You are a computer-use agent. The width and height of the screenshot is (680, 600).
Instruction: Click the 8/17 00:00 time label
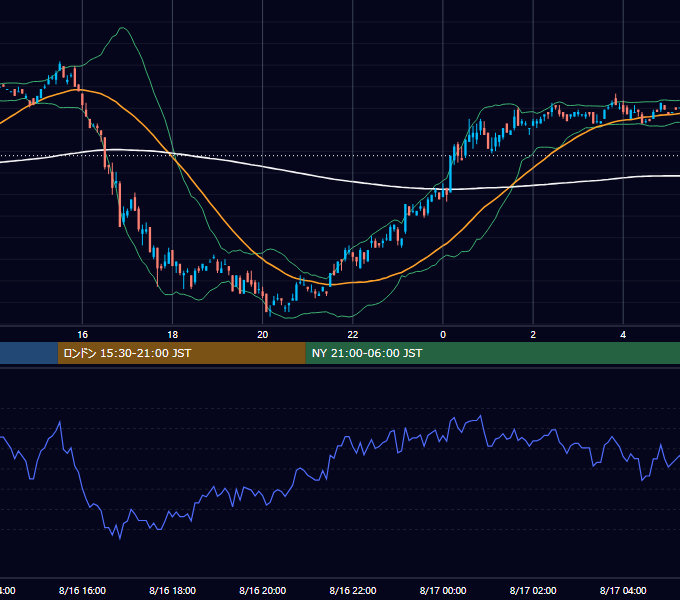tap(443, 590)
